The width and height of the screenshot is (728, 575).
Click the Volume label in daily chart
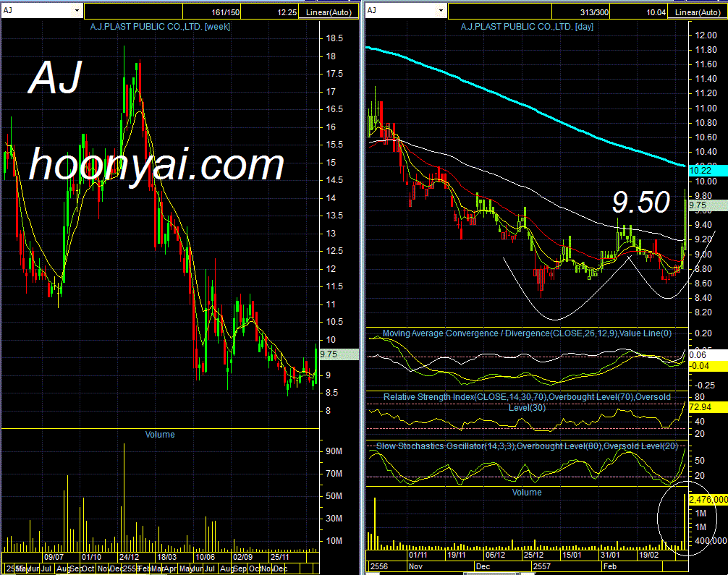(527, 493)
